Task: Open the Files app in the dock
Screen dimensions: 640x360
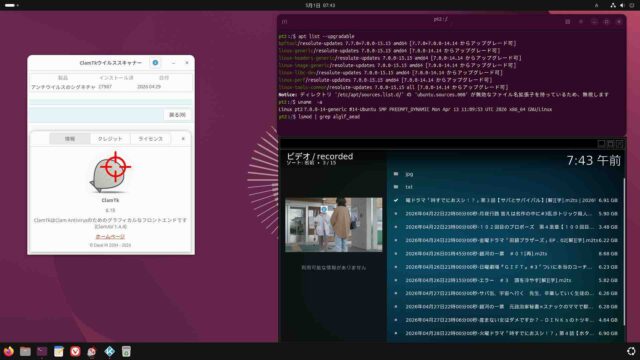Action: tap(25, 351)
